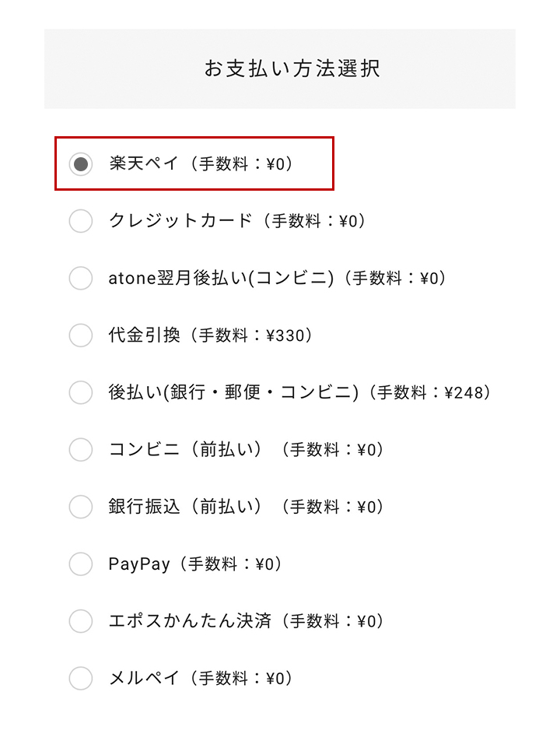Click the ¥248 fee text for 後払い
Viewport: 560px width, 734px height.
(x=457, y=393)
